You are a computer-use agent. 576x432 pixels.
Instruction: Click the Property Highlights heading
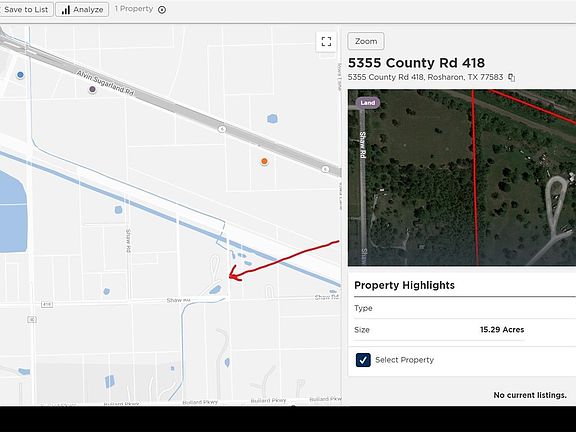[404, 285]
